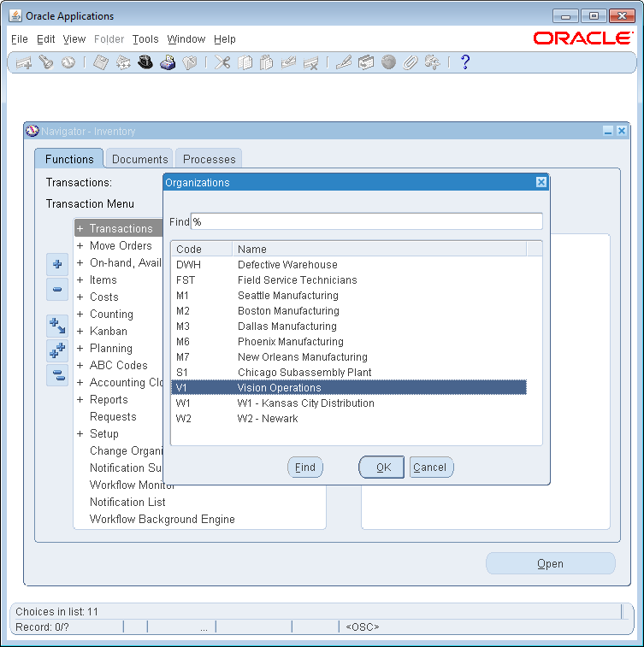The image size is (644, 647).
Task: Click the Translations globe icon
Action: point(388,62)
